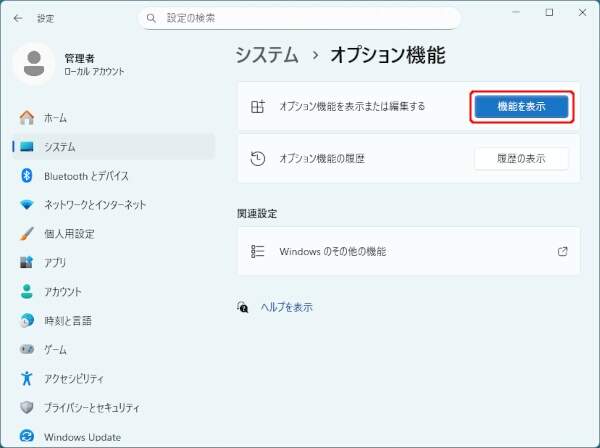Click the help headset icon
600x448 pixels.
coord(243,307)
